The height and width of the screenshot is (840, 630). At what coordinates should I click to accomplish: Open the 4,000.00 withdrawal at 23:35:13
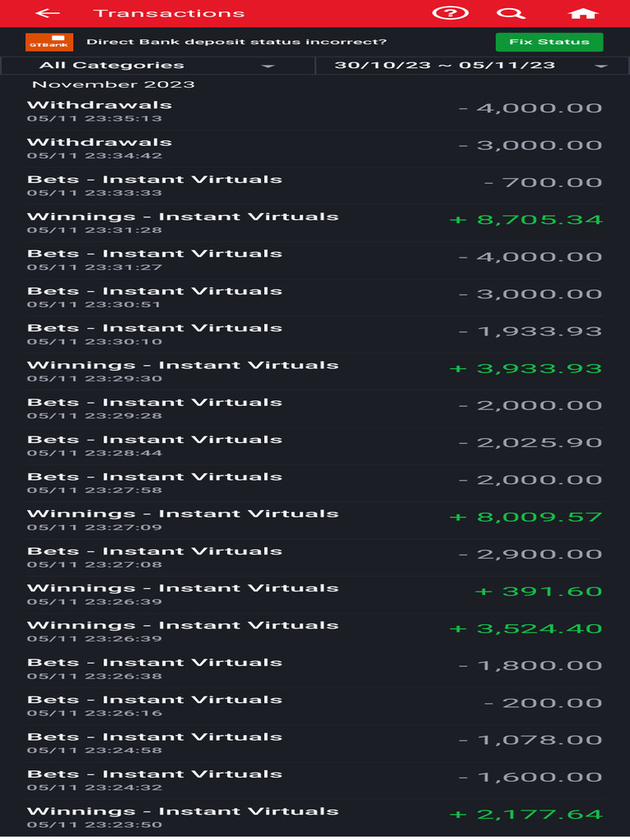[315, 111]
